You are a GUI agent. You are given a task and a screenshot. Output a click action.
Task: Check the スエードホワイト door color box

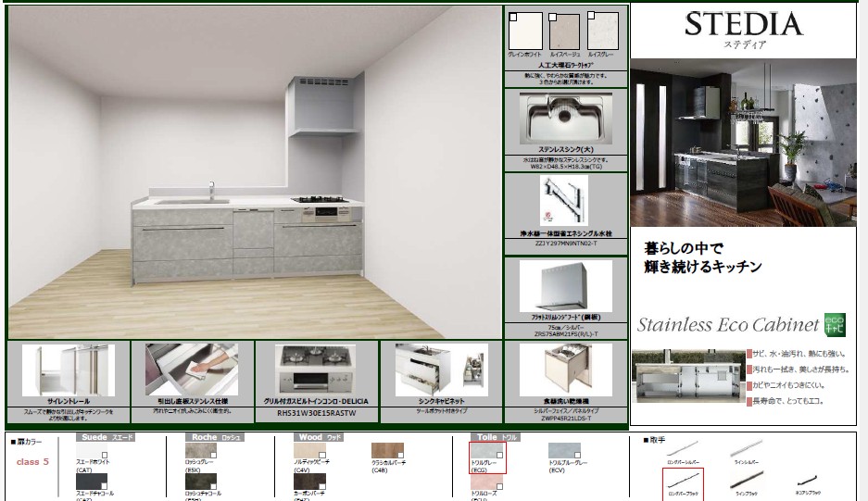click(104, 455)
